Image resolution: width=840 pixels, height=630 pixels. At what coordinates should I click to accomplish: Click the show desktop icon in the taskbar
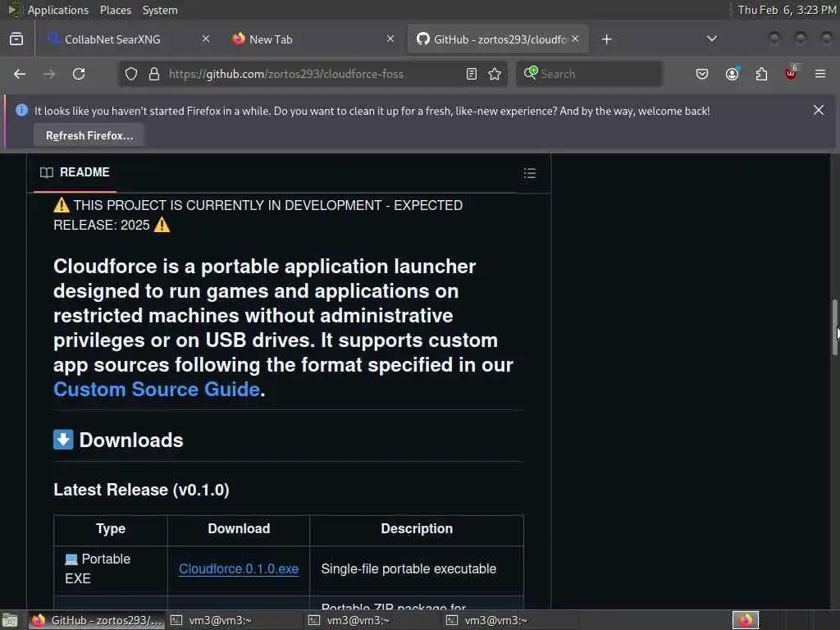pos(10,620)
